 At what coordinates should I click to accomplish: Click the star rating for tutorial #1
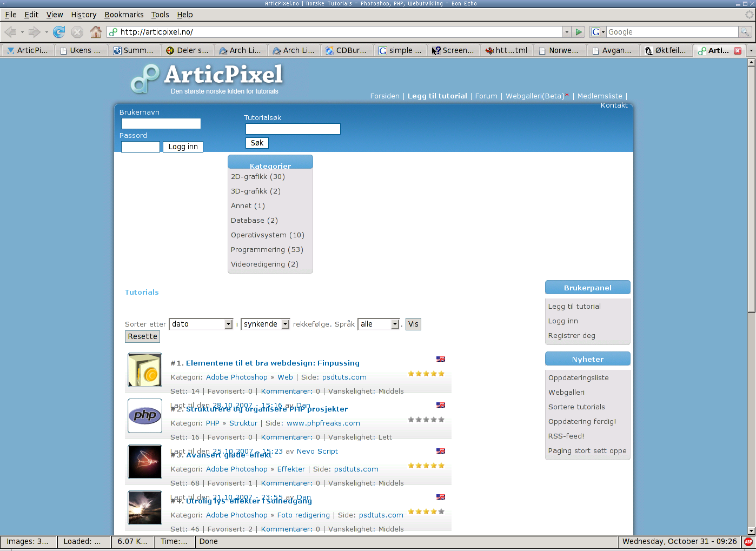pos(426,374)
